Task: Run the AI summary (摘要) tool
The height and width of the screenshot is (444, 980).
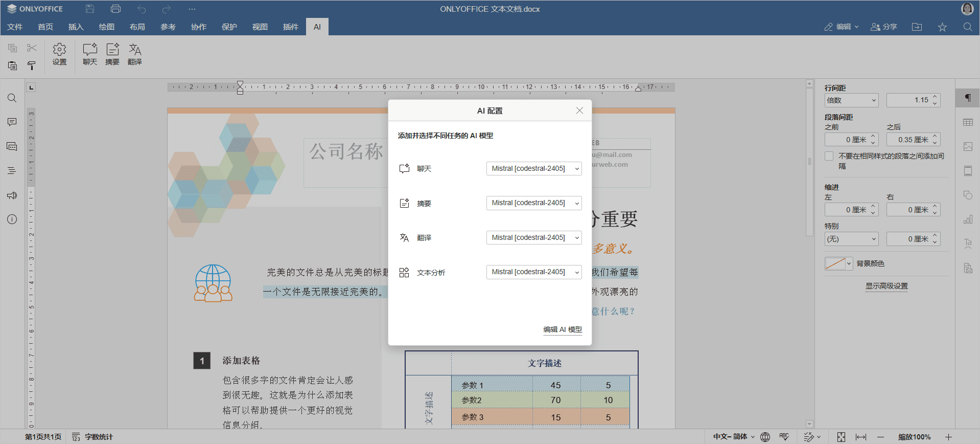Action: 112,54
